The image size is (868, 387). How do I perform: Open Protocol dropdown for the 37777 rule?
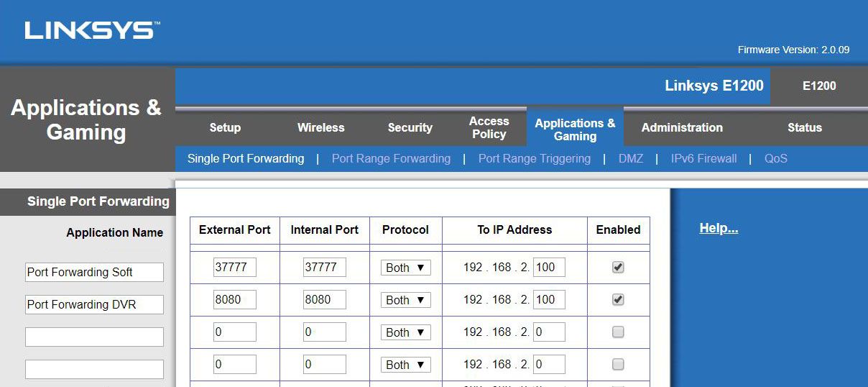coord(405,268)
